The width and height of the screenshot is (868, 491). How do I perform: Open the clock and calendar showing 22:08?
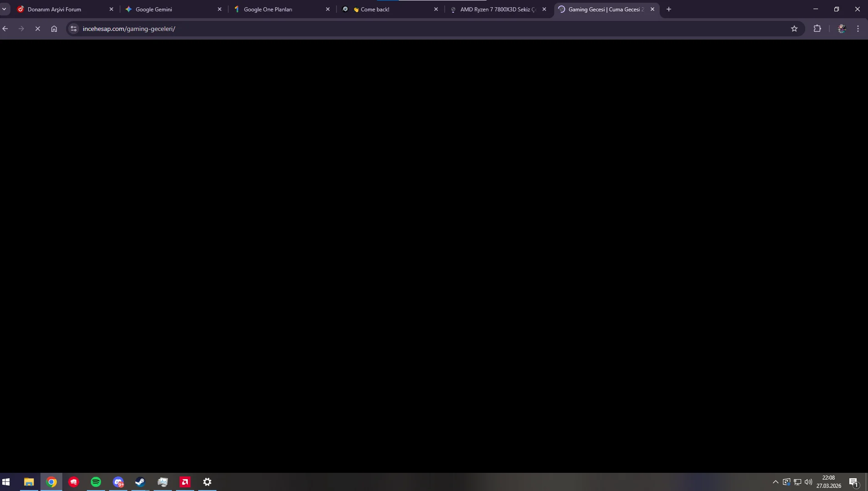point(829,482)
